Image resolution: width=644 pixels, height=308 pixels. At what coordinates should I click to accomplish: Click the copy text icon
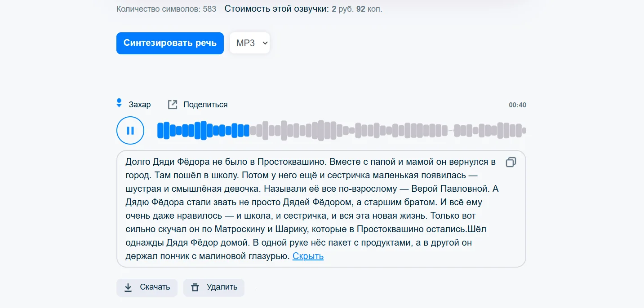click(x=511, y=162)
